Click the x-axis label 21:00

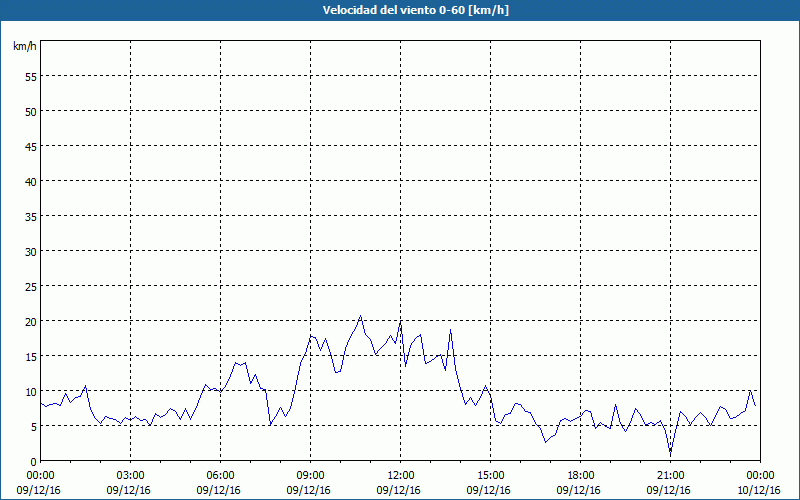(x=670, y=476)
